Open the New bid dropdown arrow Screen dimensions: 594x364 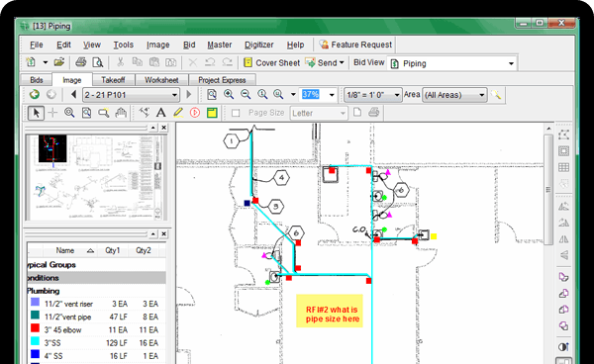click(x=46, y=62)
